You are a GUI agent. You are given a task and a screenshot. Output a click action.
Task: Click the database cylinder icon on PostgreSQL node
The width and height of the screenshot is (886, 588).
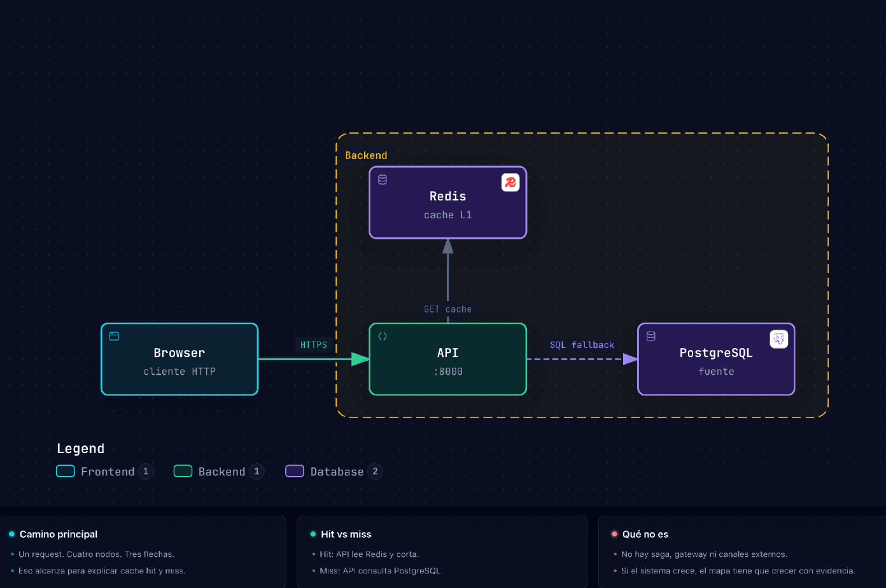(651, 336)
